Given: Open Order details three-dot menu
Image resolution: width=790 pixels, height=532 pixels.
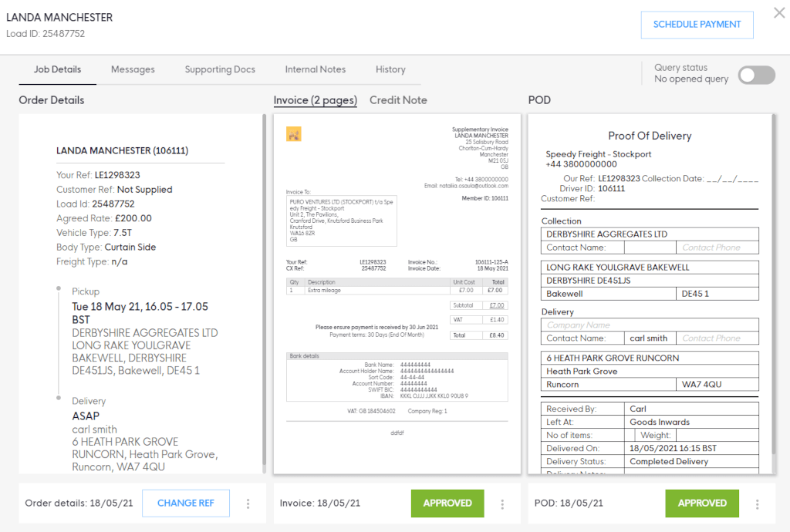Looking at the screenshot, I should pos(248,503).
